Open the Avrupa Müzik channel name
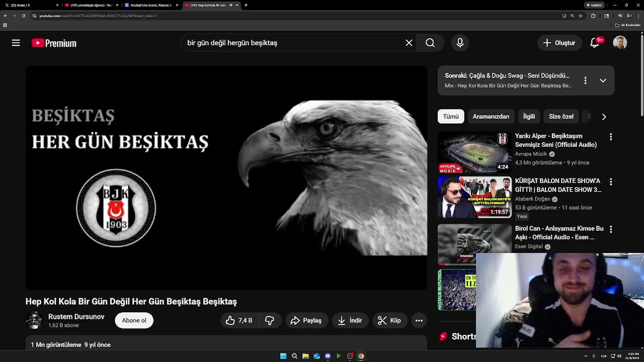Image resolution: width=644 pixels, height=362 pixels. (531, 154)
